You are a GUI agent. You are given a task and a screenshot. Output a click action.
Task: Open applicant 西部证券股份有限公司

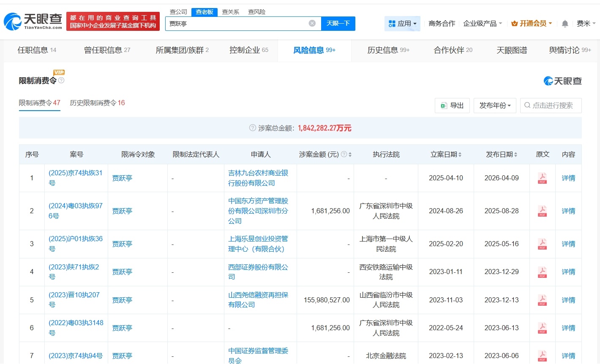[258, 272]
